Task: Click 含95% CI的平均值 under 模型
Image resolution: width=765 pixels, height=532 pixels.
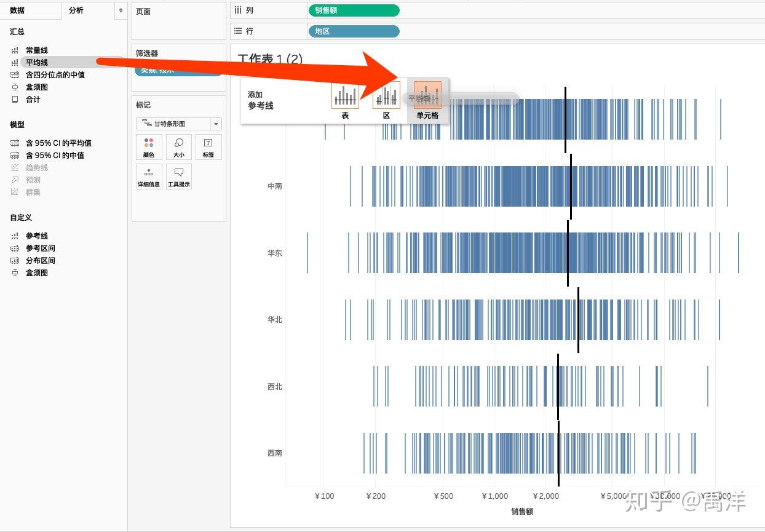Action: point(58,143)
